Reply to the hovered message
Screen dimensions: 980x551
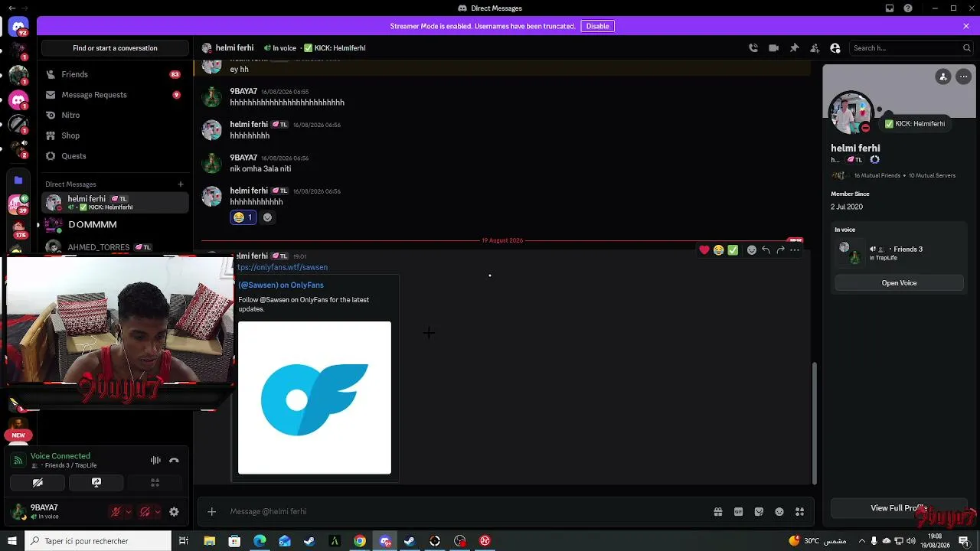pos(766,250)
